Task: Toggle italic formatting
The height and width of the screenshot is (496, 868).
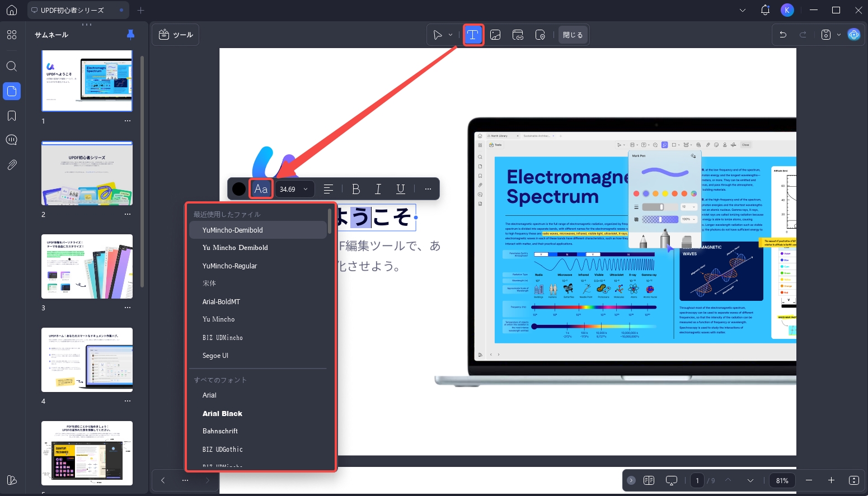Action: [x=378, y=189]
